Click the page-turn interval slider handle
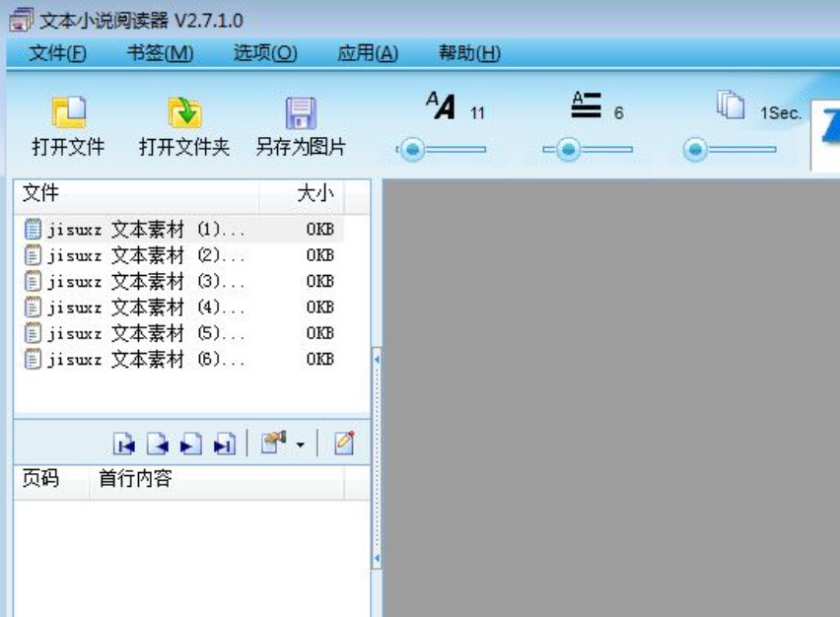 point(695,150)
